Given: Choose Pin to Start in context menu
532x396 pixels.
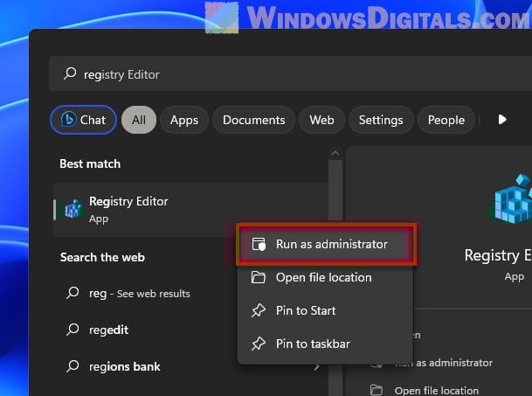Looking at the screenshot, I should 325,310.
